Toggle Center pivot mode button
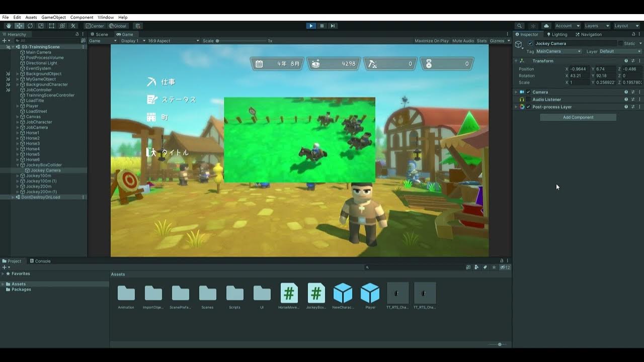The width and height of the screenshot is (644, 362). click(95, 26)
